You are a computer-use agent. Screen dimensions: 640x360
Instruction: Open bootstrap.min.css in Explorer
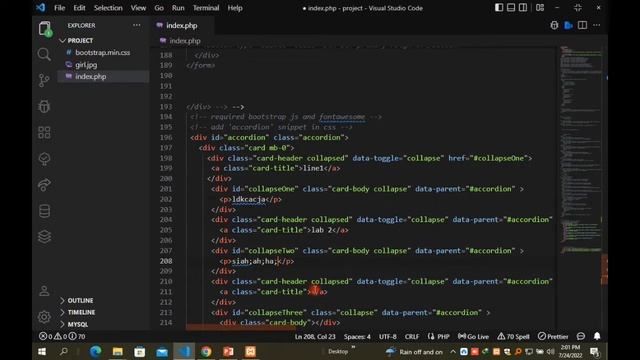pos(102,52)
